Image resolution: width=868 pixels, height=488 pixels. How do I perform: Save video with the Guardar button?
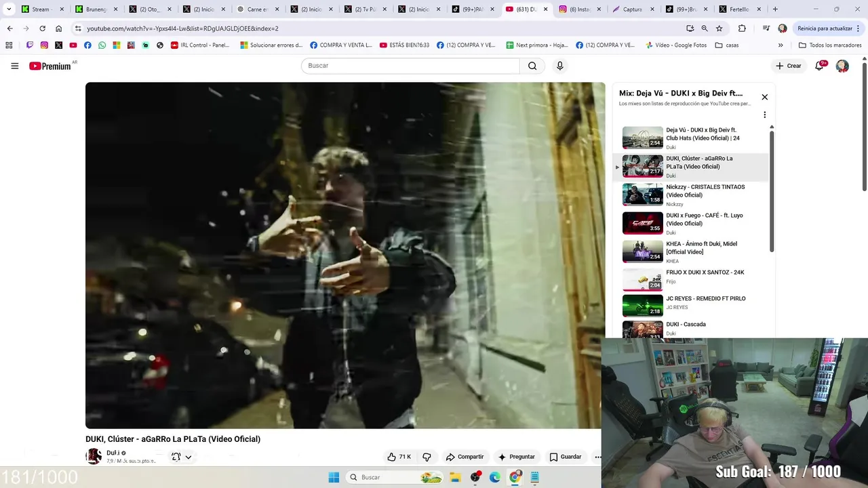tap(566, 457)
